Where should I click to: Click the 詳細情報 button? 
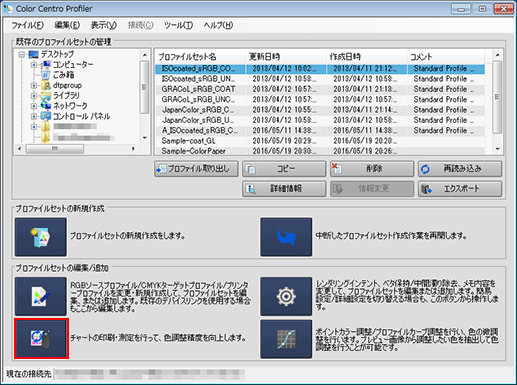pos(284,189)
